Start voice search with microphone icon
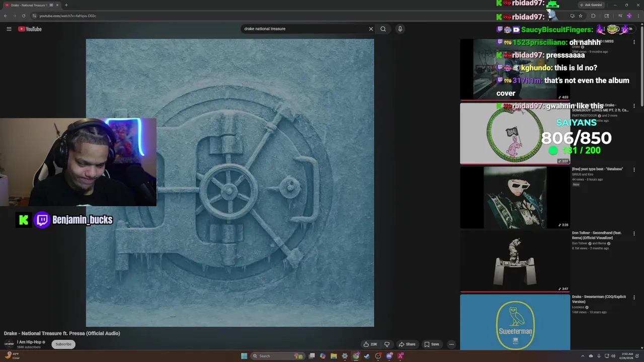Viewport: 644px width, 362px height. (x=400, y=29)
